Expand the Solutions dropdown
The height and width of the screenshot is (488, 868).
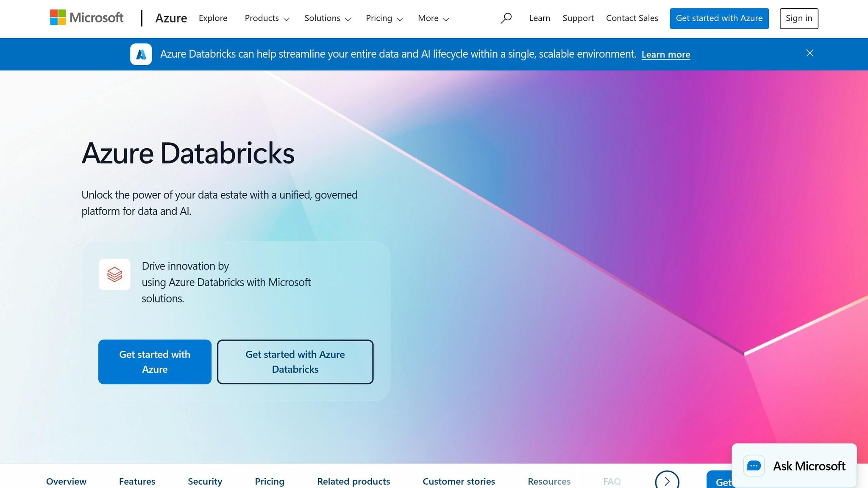tap(327, 18)
